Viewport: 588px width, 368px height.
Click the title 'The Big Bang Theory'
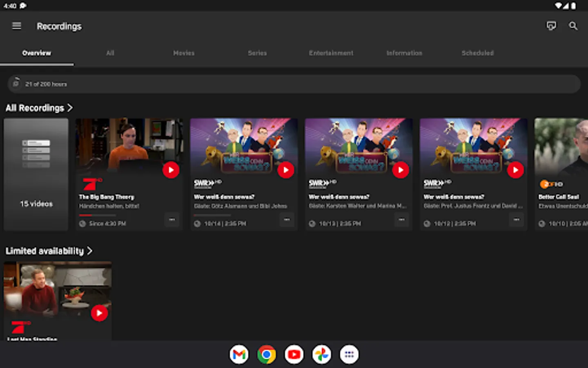point(107,197)
